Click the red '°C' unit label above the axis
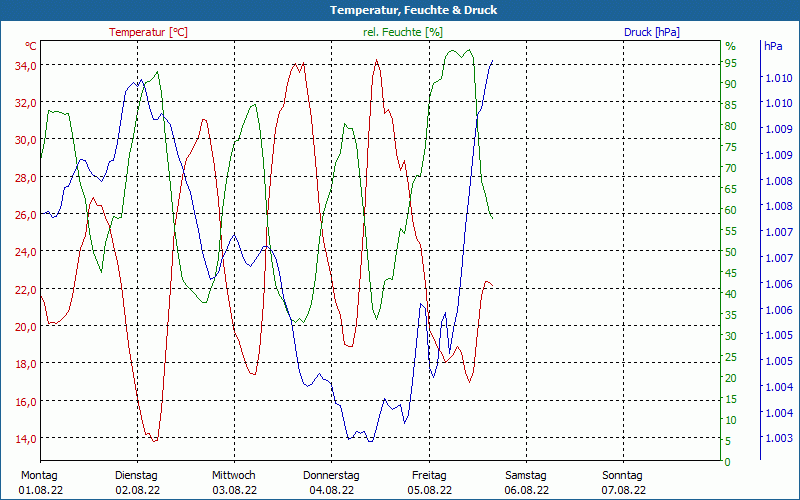Image resolution: width=800 pixels, height=500 pixels. pos(31,46)
